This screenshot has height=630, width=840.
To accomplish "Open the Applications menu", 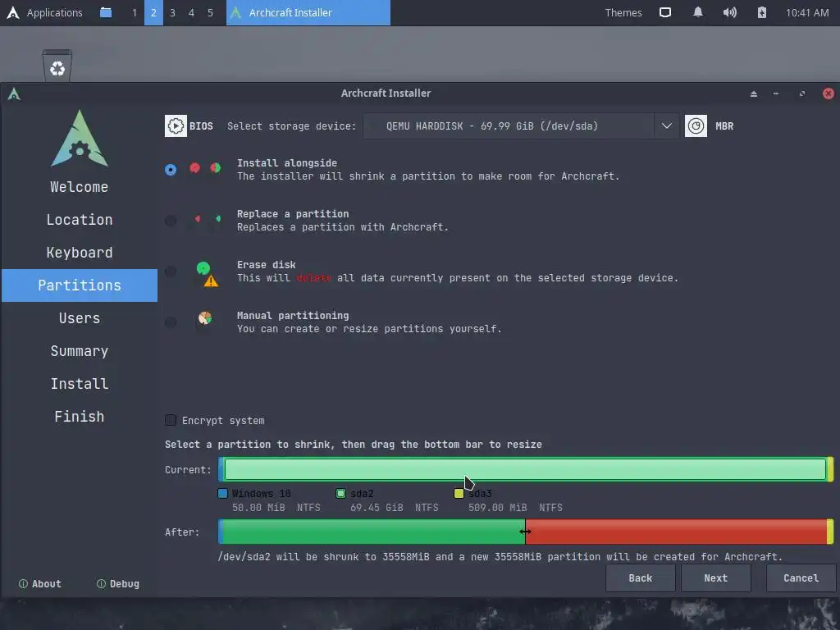I will (55, 12).
